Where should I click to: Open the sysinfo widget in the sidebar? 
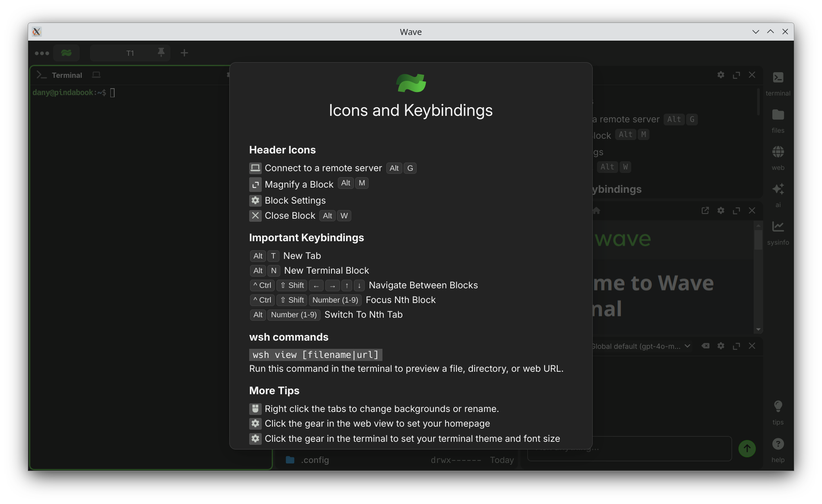777,233
